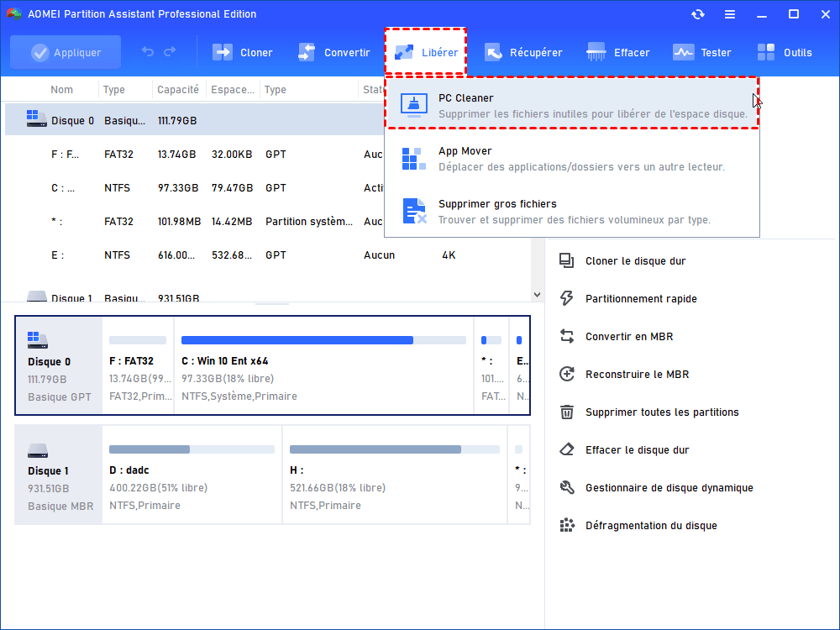
Task: Select C : Win 10 Ent x64 block
Action: point(324,365)
